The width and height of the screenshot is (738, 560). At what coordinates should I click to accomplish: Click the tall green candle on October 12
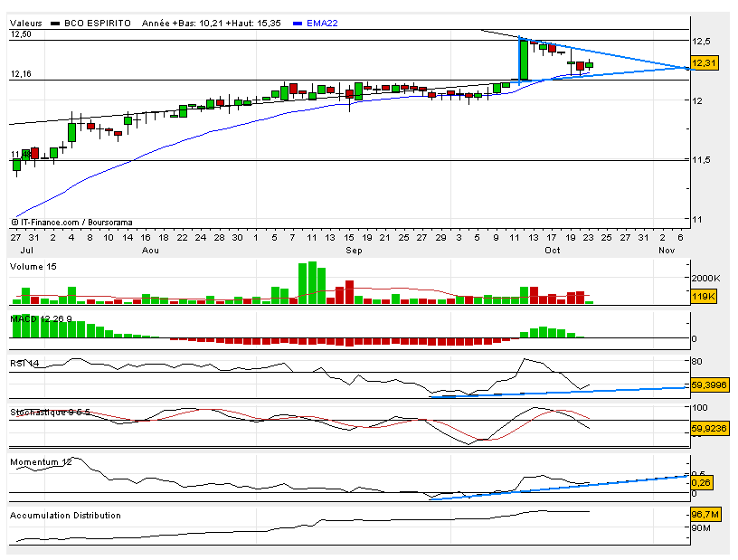pyautogui.click(x=524, y=61)
